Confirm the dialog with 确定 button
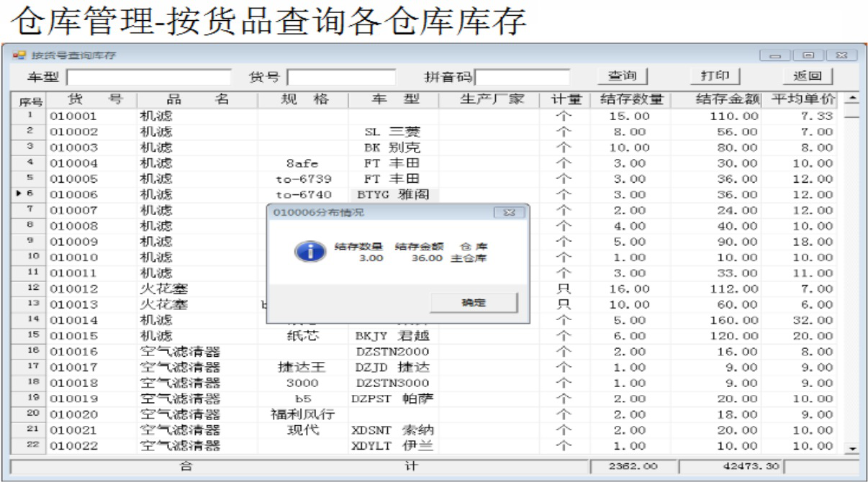This screenshot has width=868, height=482. tap(473, 303)
